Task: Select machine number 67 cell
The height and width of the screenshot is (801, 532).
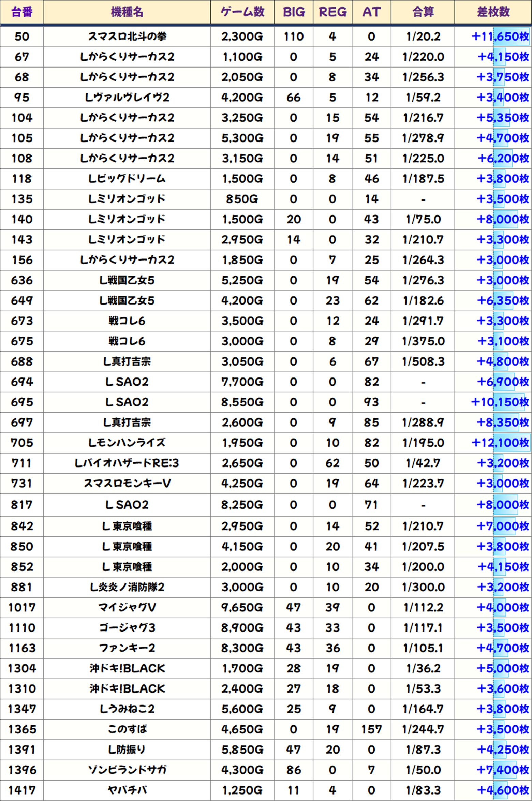Action: click(x=22, y=57)
